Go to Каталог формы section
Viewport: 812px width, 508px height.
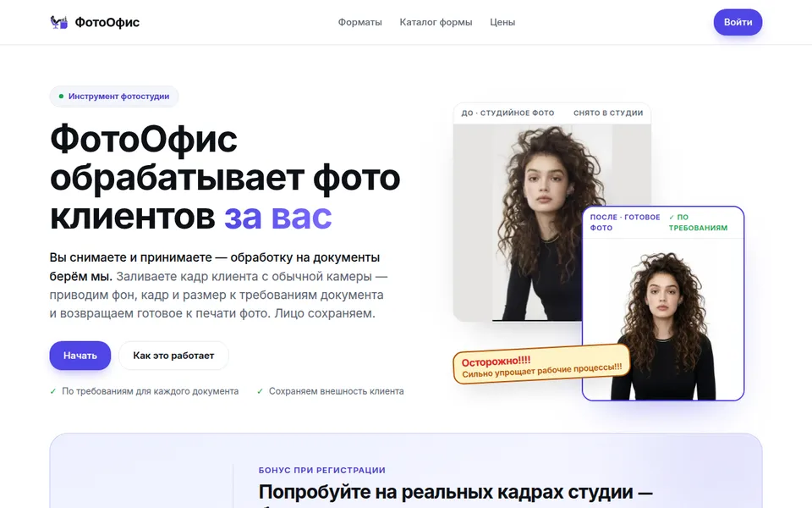pyautogui.click(x=436, y=22)
